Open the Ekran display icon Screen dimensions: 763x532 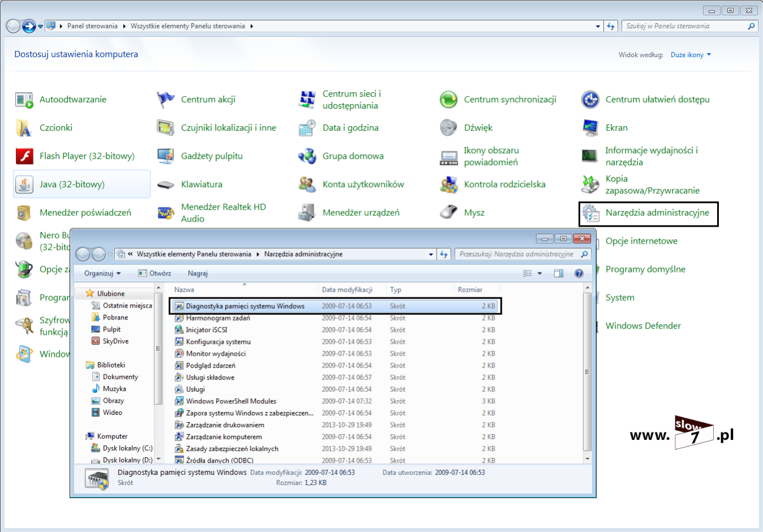590,128
